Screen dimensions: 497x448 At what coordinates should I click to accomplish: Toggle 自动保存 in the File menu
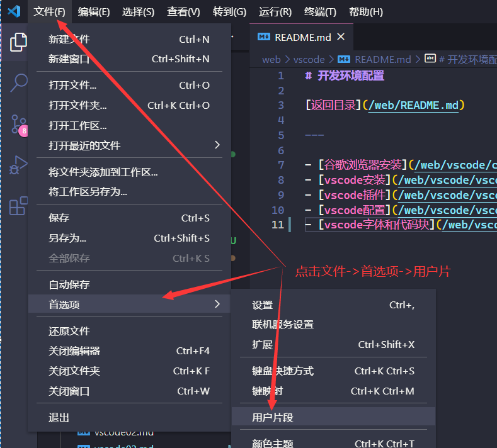[x=69, y=284]
